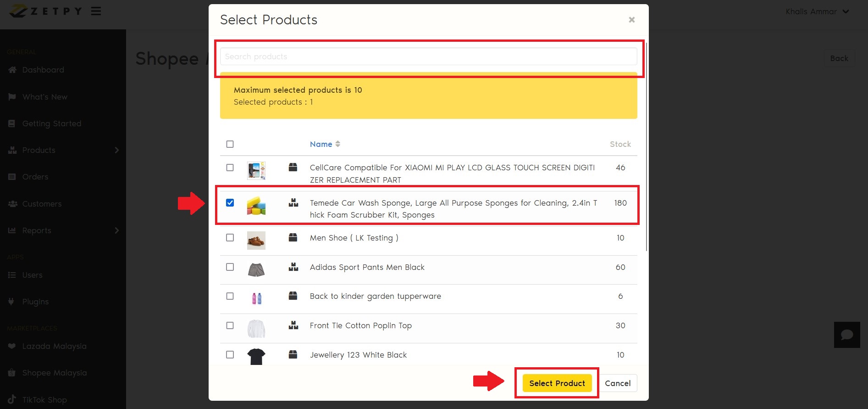Open the hamburger menu beside Zetpy logo
The width and height of the screenshot is (868, 409).
pyautogui.click(x=96, y=11)
